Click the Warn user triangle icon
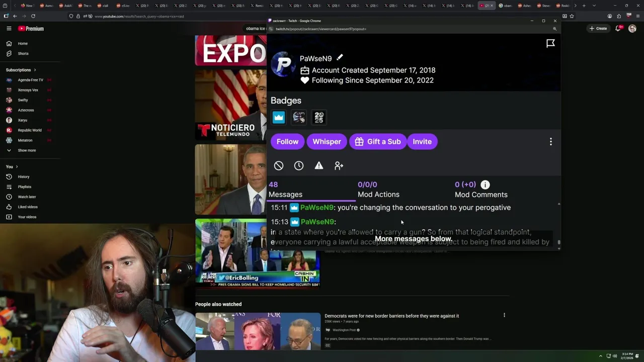 pos(319,165)
